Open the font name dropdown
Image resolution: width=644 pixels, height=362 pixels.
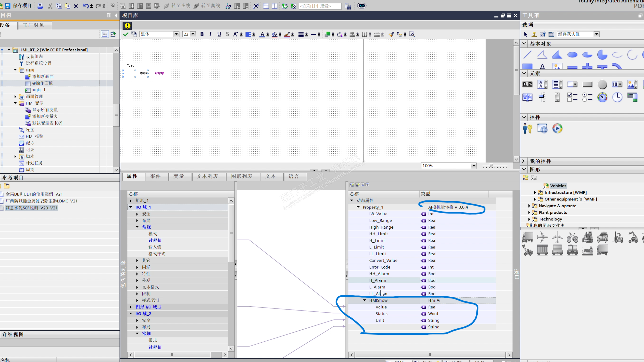coord(176,34)
